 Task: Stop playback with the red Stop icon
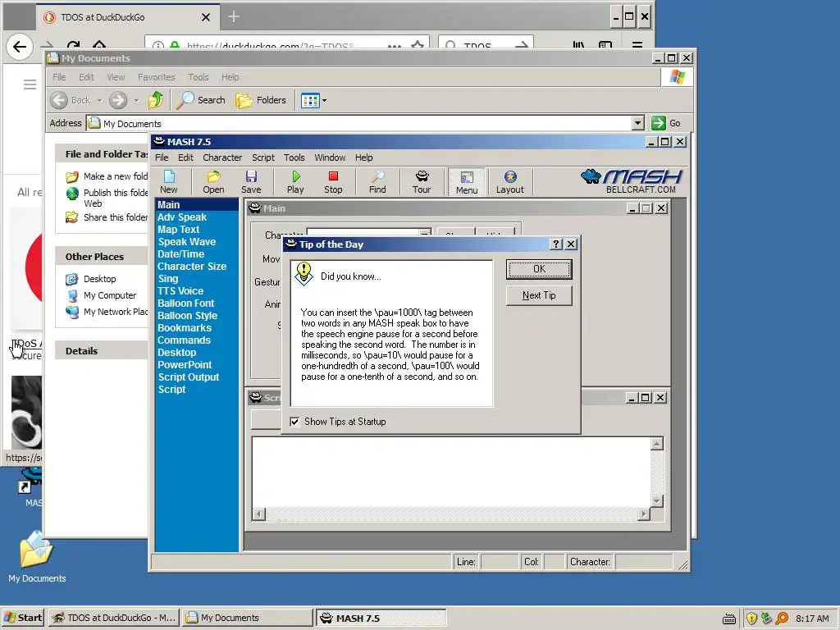333,181
